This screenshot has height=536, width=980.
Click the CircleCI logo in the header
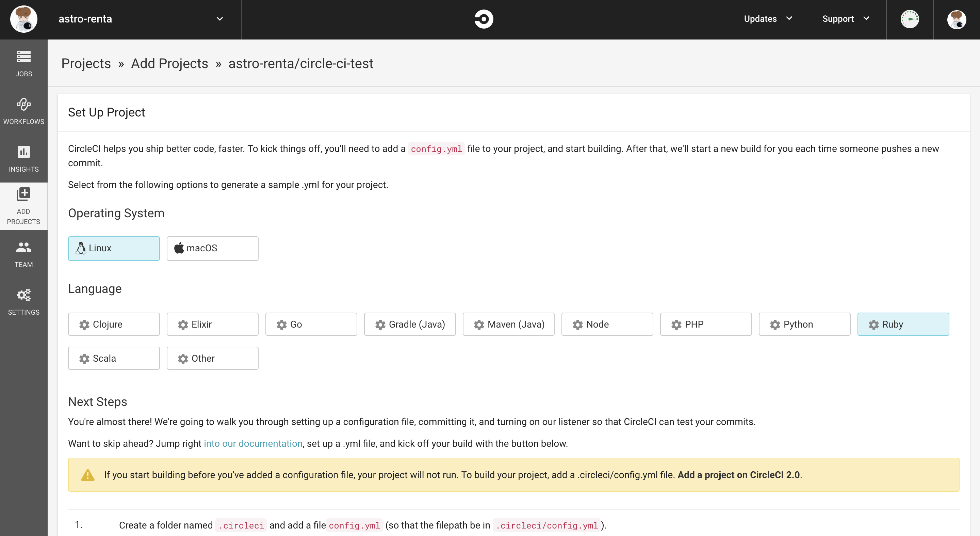coord(484,19)
